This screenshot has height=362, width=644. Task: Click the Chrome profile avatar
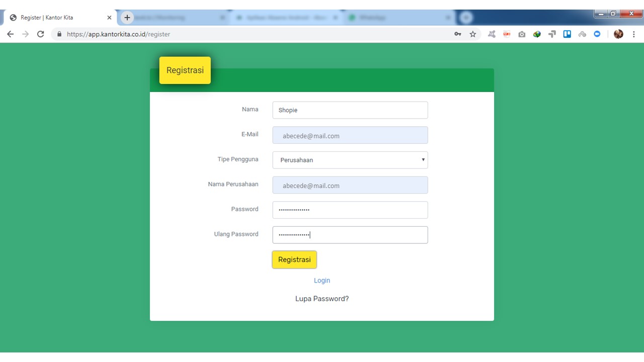(x=618, y=34)
